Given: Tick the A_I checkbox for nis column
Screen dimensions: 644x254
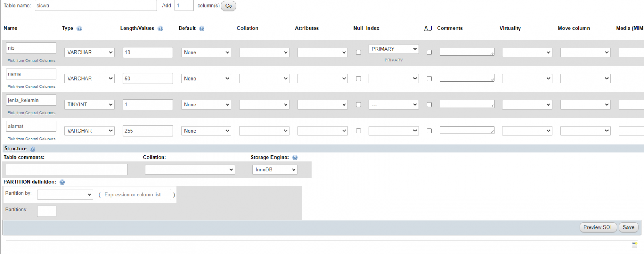Looking at the screenshot, I should pyautogui.click(x=429, y=52).
